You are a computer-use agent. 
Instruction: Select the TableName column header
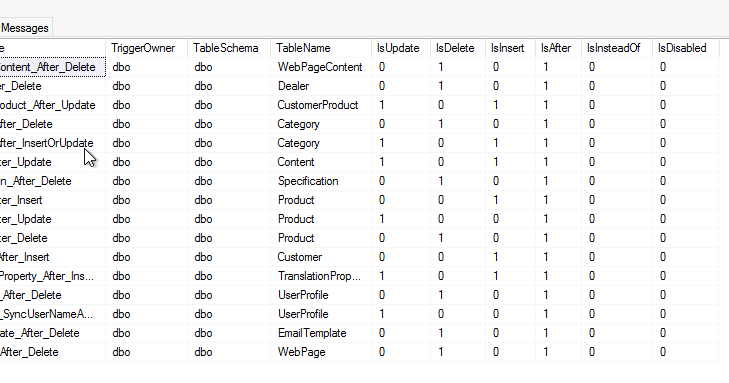pyautogui.click(x=321, y=48)
